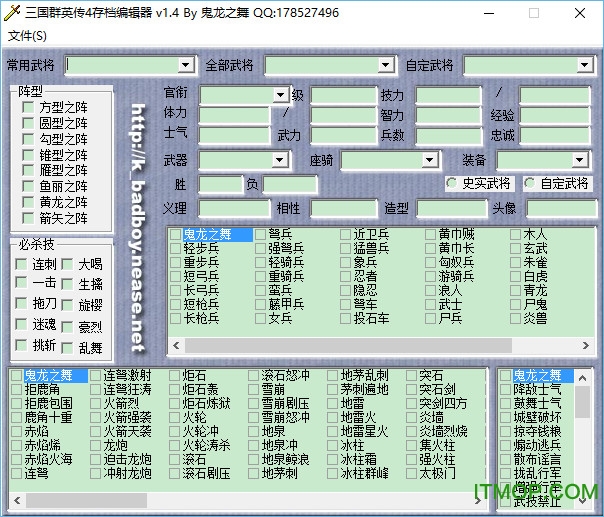The height and width of the screenshot is (517, 604).
Task: Click skill list scroll left arrow
Action: pos(17,500)
